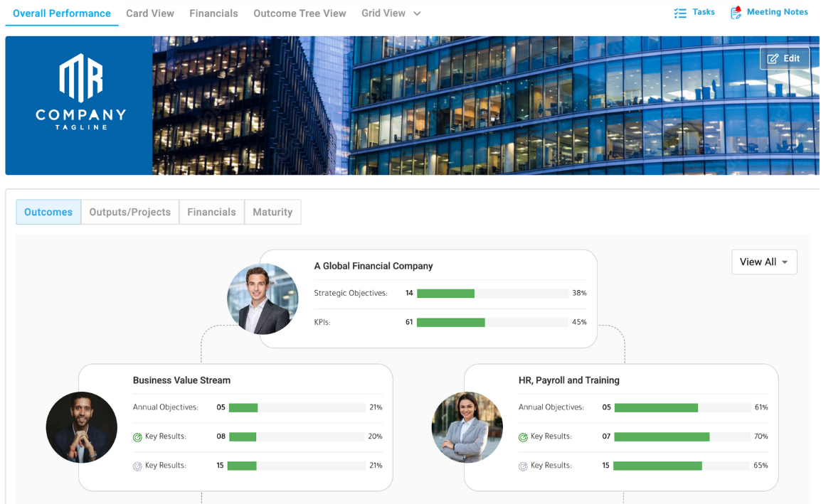The height and width of the screenshot is (504, 821).
Task: Click grey Key Results icon in HR, Payroll and Training
Action: tap(523, 466)
